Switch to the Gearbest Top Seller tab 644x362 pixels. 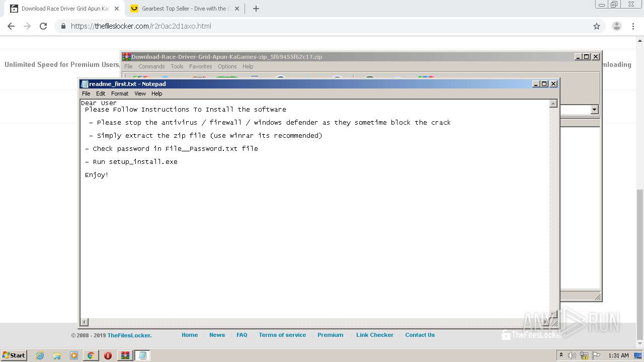tap(185, 9)
